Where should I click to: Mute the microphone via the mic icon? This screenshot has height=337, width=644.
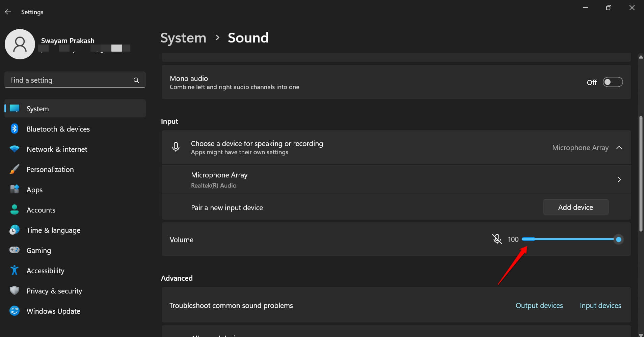[x=498, y=239]
